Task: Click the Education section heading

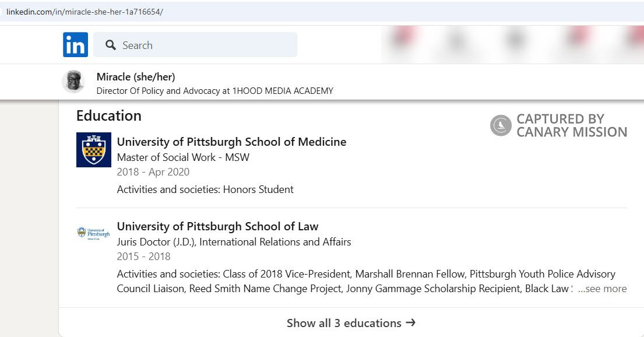Action: (x=109, y=115)
